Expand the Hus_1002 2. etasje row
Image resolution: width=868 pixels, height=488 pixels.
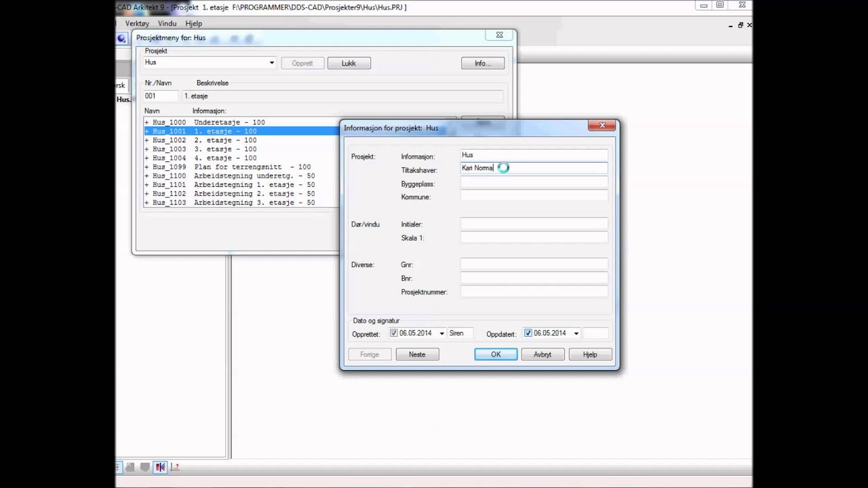(146, 140)
